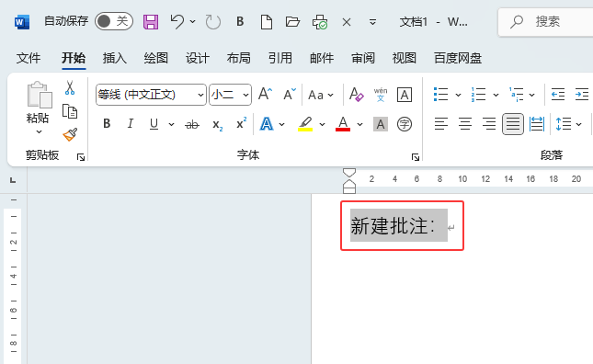This screenshot has height=364, width=593.
Task: Clear all formatting icon
Action: (x=356, y=95)
